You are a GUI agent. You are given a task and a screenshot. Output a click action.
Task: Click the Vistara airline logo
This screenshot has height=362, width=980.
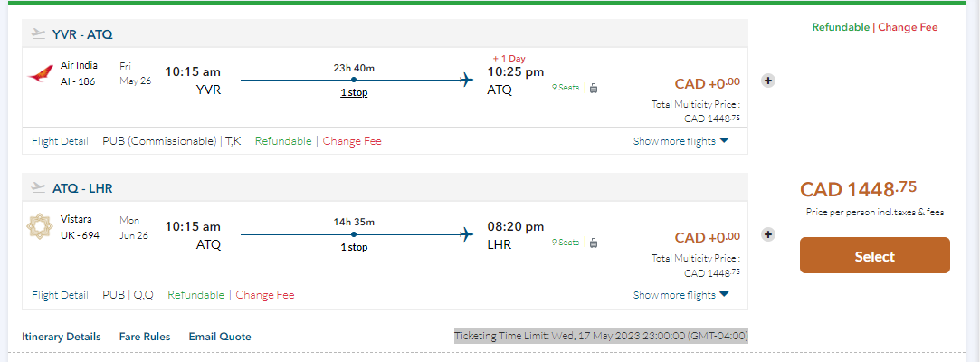pos(41,227)
